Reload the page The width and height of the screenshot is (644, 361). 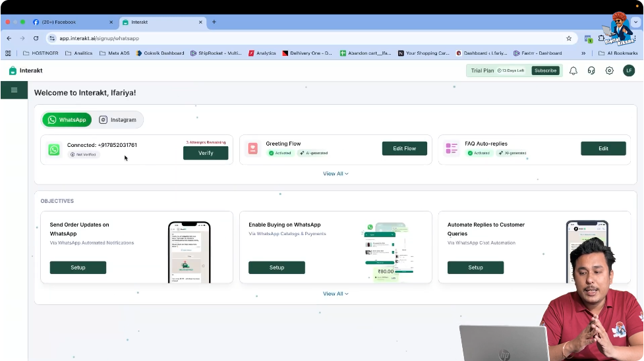36,38
